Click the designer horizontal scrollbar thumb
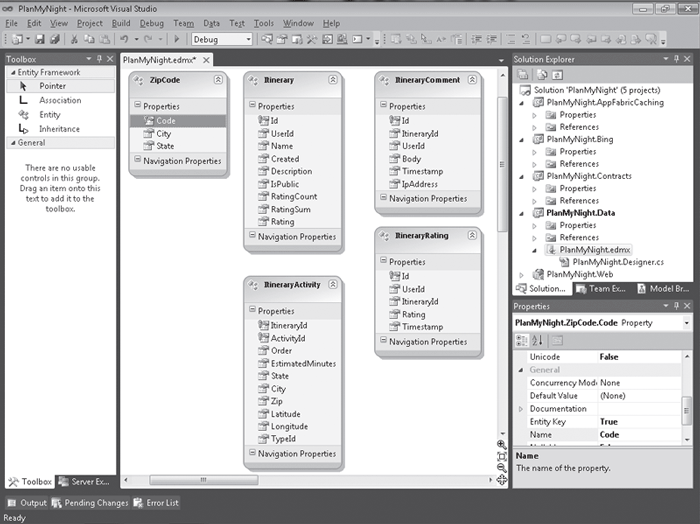Screen dimensions: 700x524 (x=204, y=480)
